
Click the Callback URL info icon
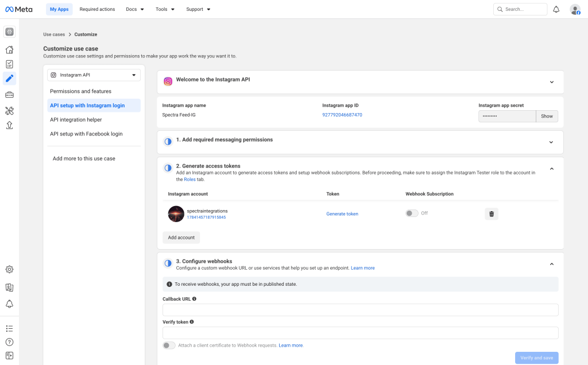pyautogui.click(x=194, y=299)
